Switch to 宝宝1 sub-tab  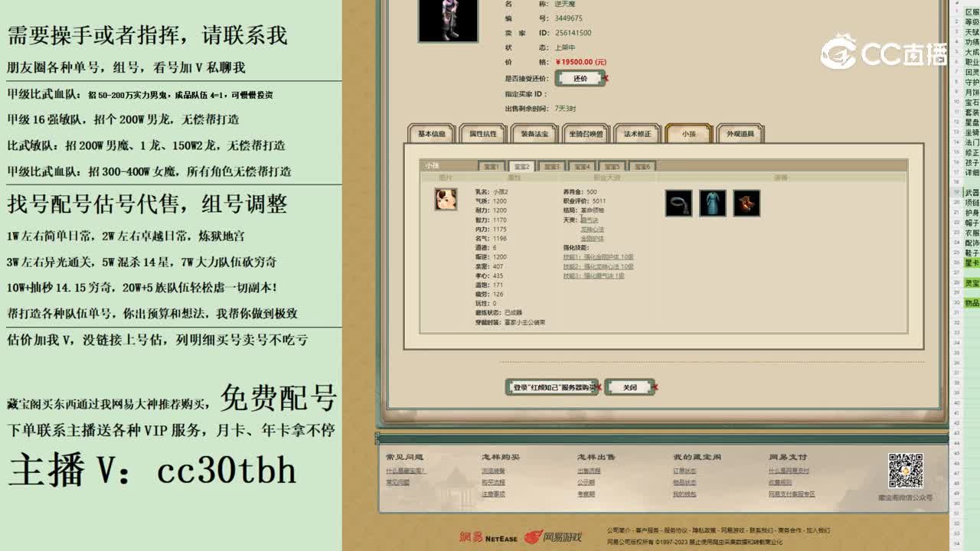click(x=492, y=166)
